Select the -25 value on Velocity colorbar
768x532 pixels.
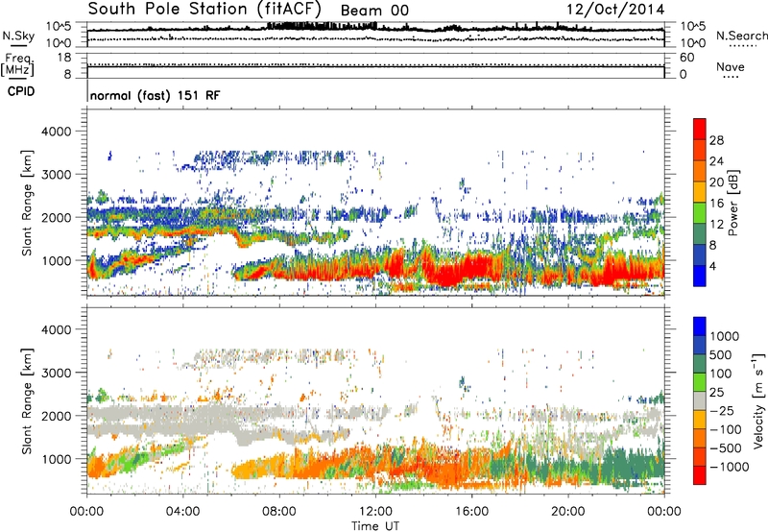(x=720, y=410)
